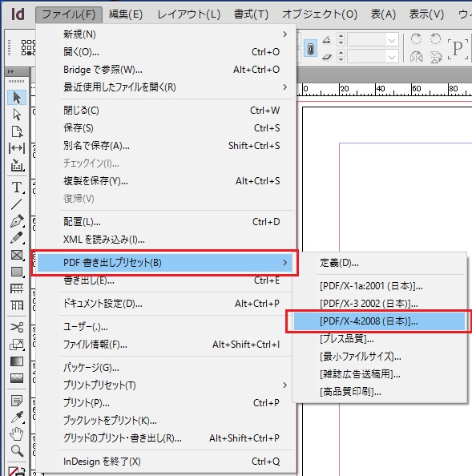This screenshot has height=476, width=472.
Task: Open the ファイル(F) menu
Action: (x=69, y=14)
